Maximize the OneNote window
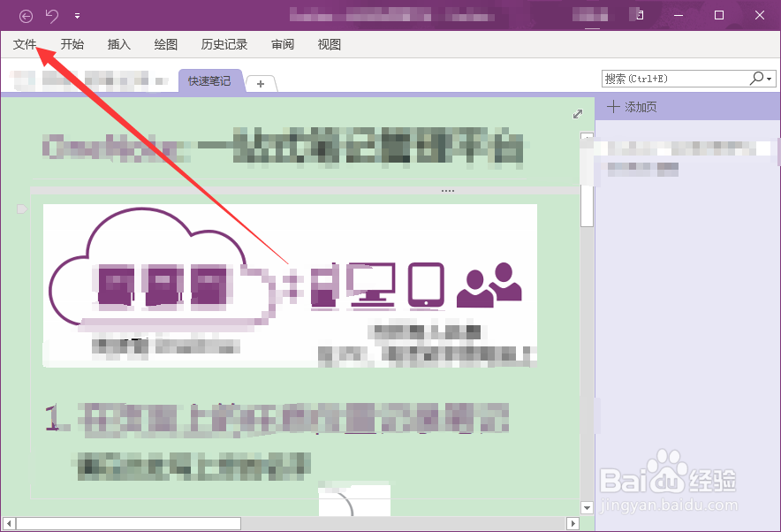 pyautogui.click(x=719, y=15)
